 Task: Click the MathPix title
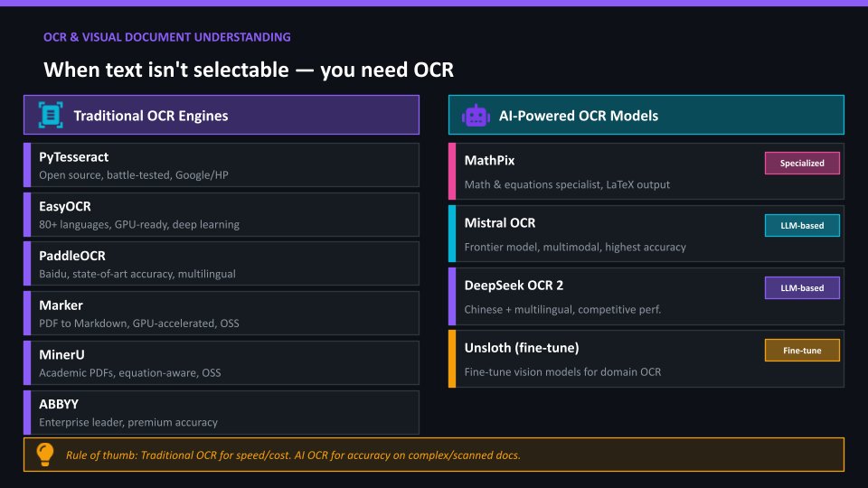[489, 161]
